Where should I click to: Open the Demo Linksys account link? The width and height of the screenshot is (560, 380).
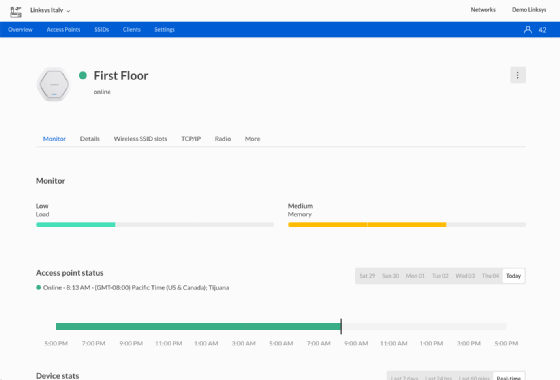[529, 10]
